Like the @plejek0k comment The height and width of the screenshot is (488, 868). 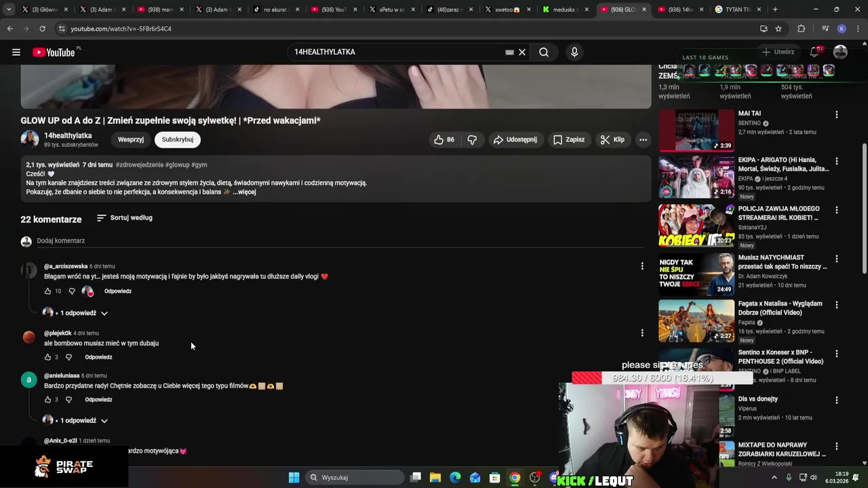click(47, 357)
